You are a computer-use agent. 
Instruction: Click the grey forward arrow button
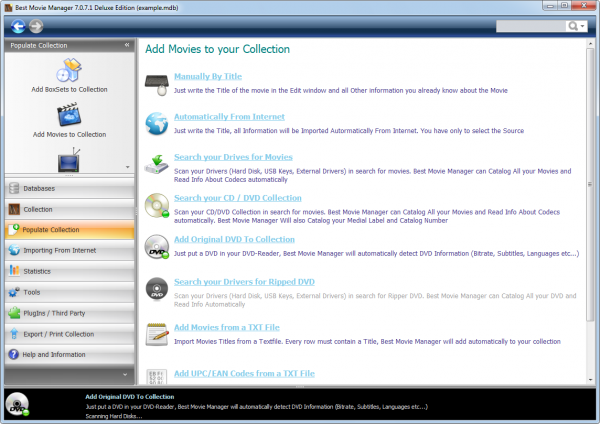36,26
